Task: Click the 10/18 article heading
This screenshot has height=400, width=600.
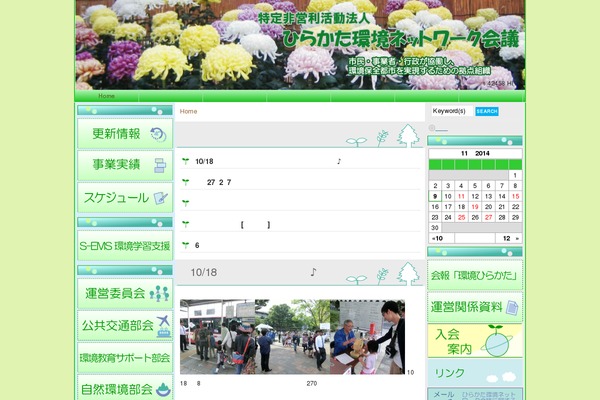Action: [x=253, y=272]
